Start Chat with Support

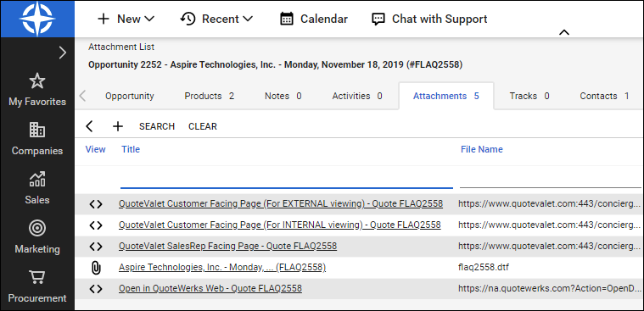coord(429,19)
